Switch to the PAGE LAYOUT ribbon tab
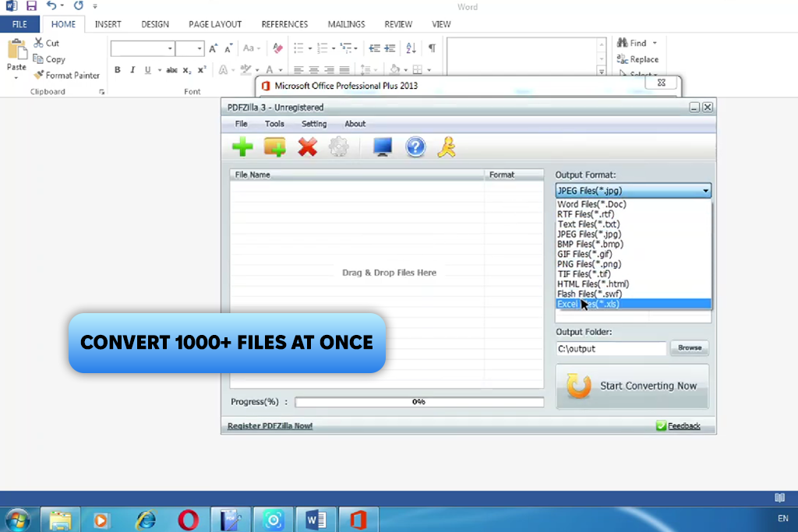Screen dimensions: 798x532 pyautogui.click(x=215, y=24)
